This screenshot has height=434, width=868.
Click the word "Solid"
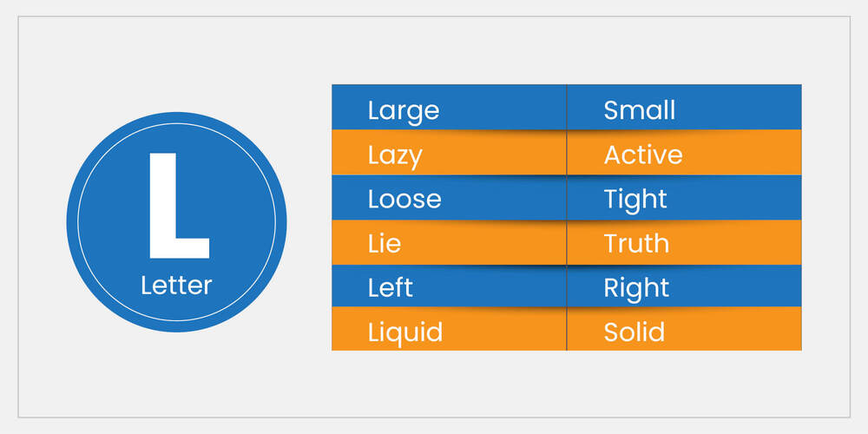point(635,332)
